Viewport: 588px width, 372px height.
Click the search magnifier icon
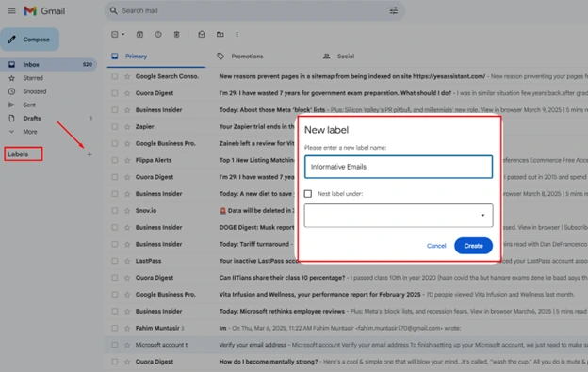[x=113, y=11]
